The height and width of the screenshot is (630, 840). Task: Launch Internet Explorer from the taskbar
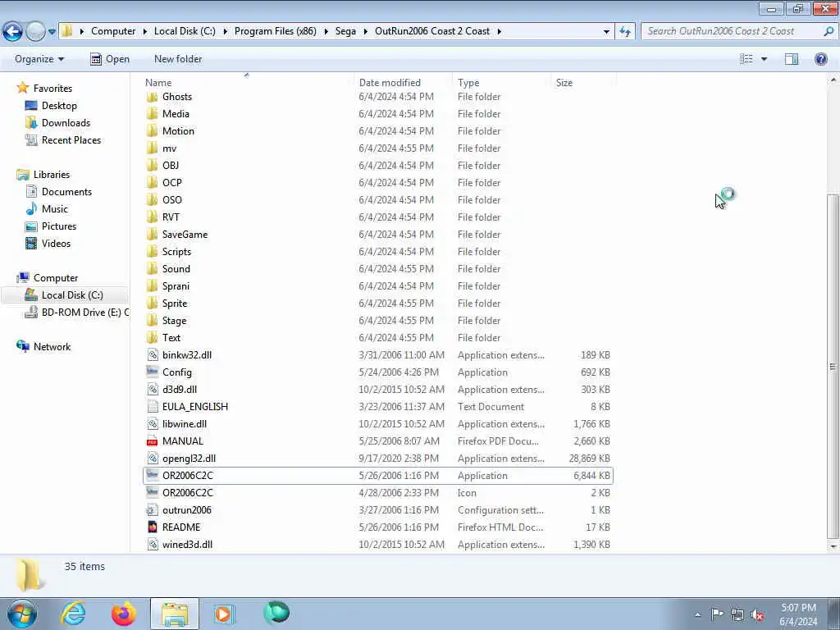click(x=73, y=614)
